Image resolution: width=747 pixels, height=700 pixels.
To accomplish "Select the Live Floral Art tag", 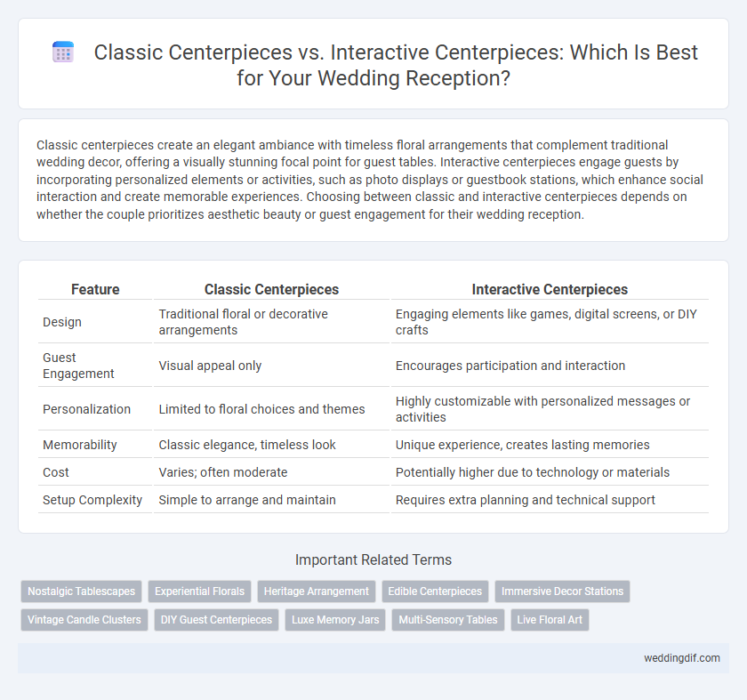I will [x=550, y=620].
